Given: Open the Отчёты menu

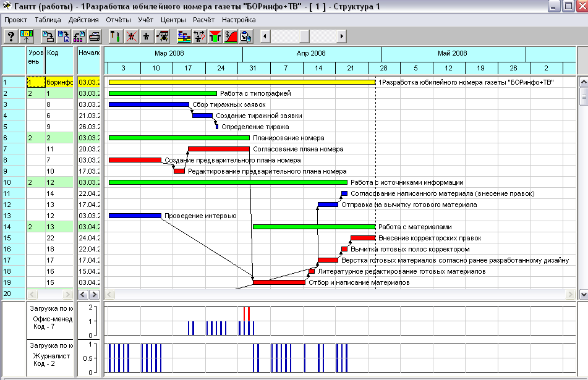Looking at the screenshot, I should point(118,20).
